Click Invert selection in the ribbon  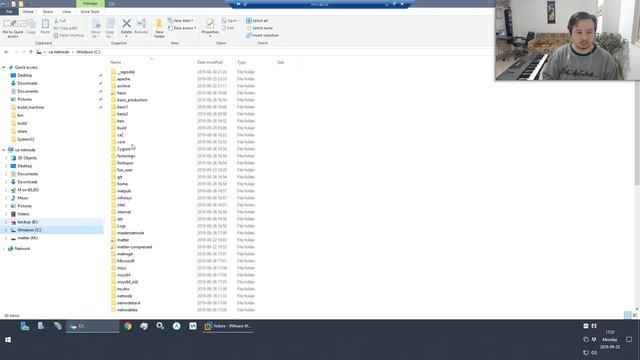click(x=262, y=36)
